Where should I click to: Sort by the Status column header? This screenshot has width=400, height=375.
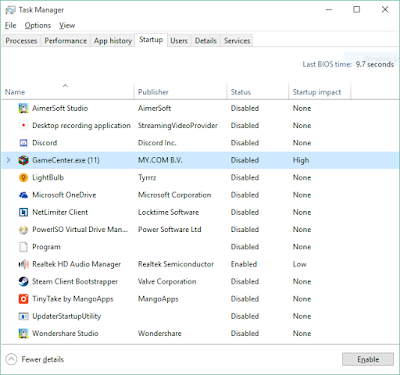(x=258, y=91)
